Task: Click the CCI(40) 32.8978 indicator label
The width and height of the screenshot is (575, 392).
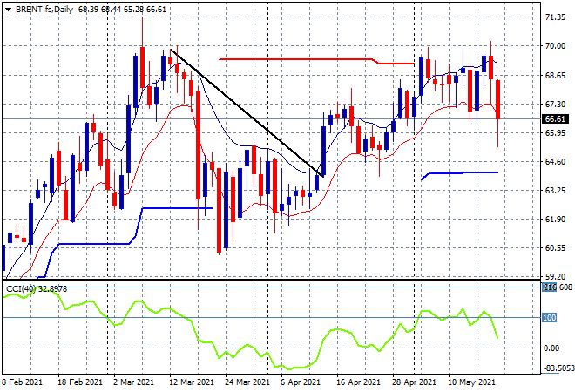Action: point(37,289)
